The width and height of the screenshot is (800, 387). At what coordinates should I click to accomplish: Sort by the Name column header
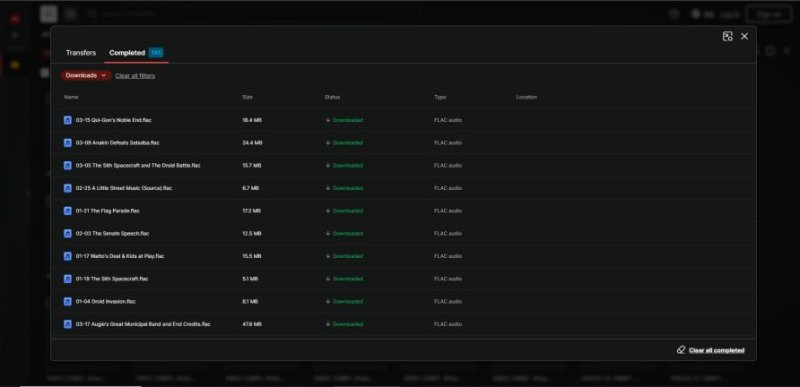click(x=71, y=97)
